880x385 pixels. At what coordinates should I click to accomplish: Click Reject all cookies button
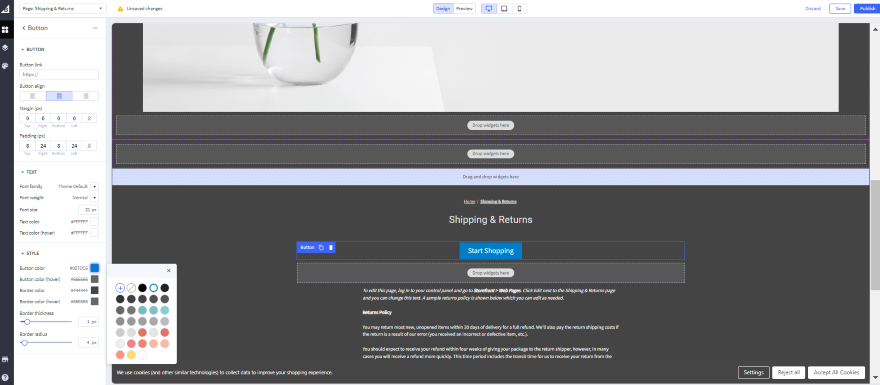(789, 373)
